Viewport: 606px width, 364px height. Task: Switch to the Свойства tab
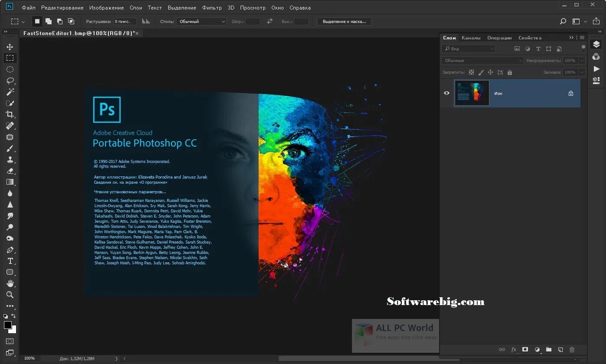click(530, 38)
